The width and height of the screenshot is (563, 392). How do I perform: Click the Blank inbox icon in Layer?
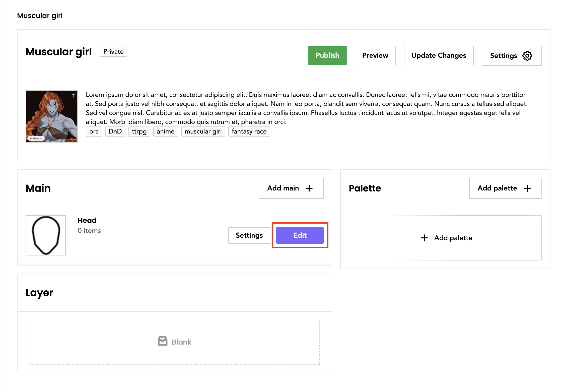point(163,341)
